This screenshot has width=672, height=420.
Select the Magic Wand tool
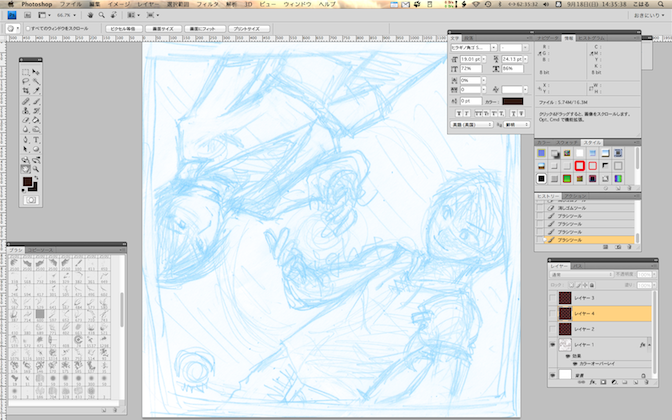point(36,81)
